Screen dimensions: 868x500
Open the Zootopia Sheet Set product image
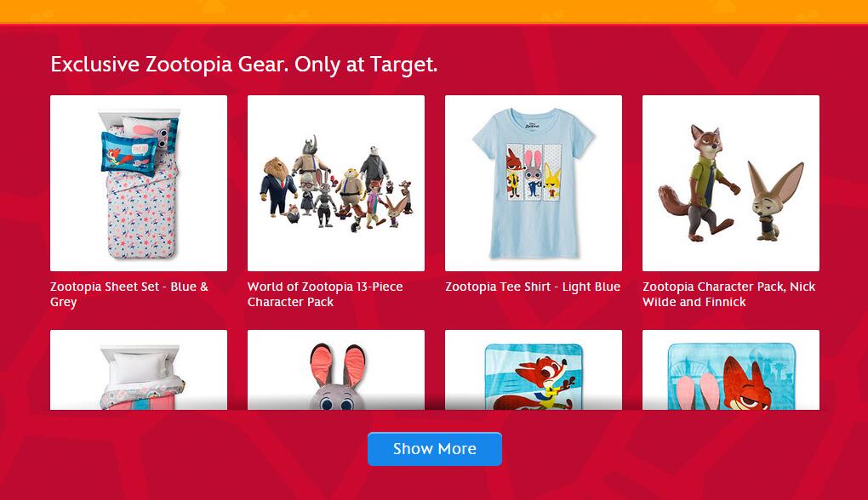(139, 183)
